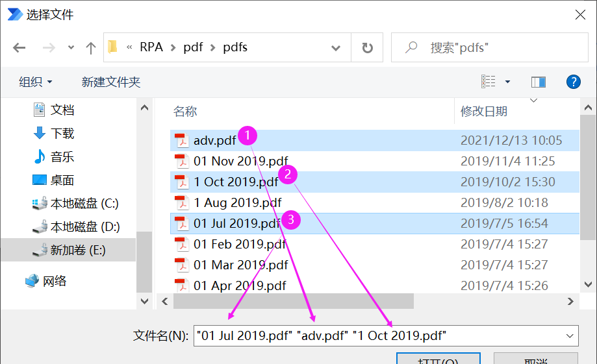Click horizontal scrollbar thumb in file list
Viewport: 597px width, 364px height.
click(294, 301)
